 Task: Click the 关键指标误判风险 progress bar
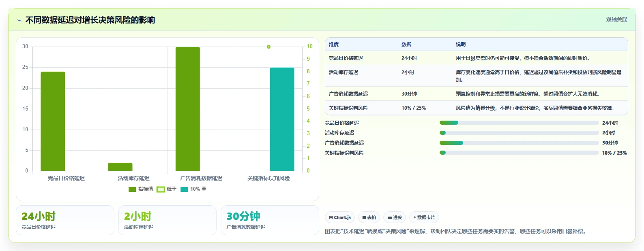pos(519,153)
